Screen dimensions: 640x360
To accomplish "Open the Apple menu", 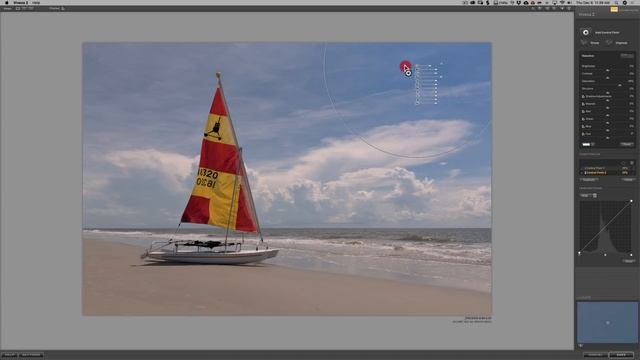I will 6,2.
